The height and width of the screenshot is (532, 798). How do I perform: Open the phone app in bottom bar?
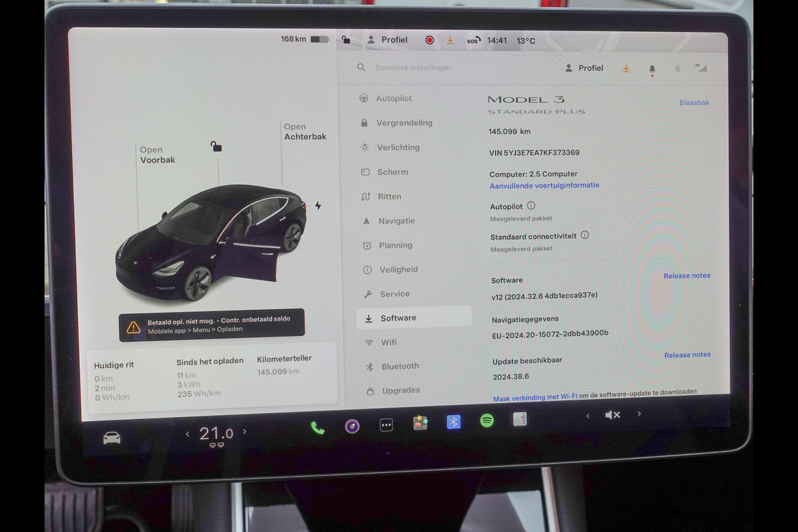tap(317, 428)
